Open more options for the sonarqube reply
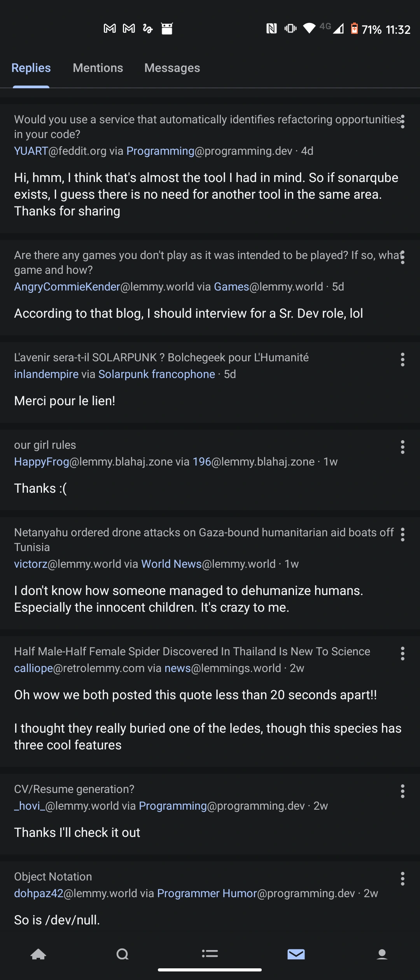 [x=402, y=121]
